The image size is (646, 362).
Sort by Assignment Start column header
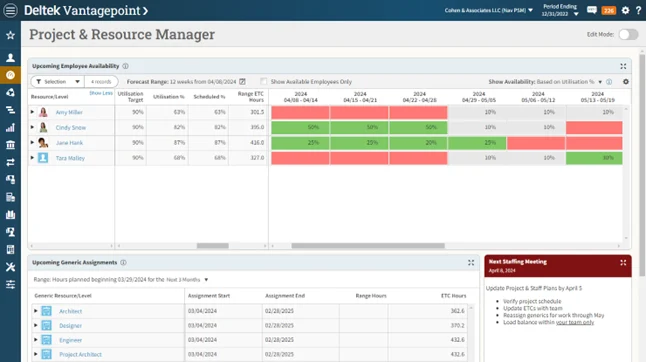tap(209, 296)
